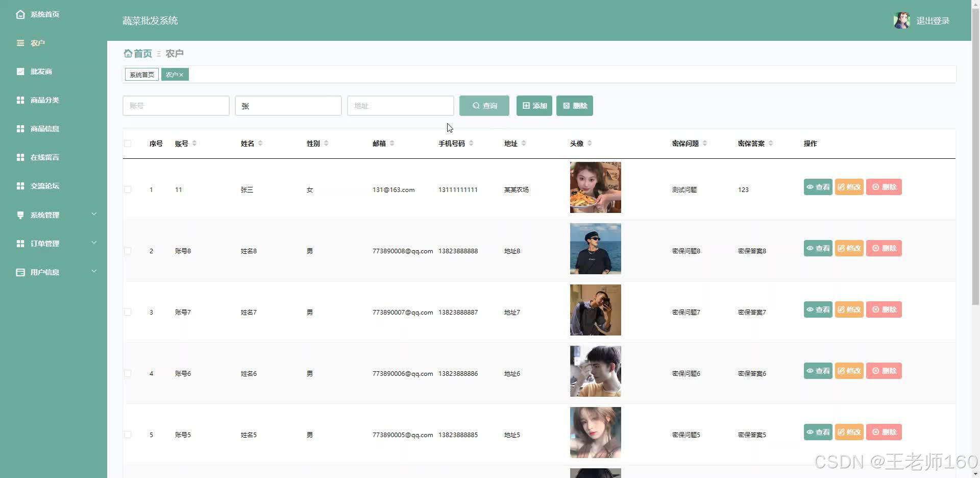Click the grid icon beside 商品信息

[20, 129]
